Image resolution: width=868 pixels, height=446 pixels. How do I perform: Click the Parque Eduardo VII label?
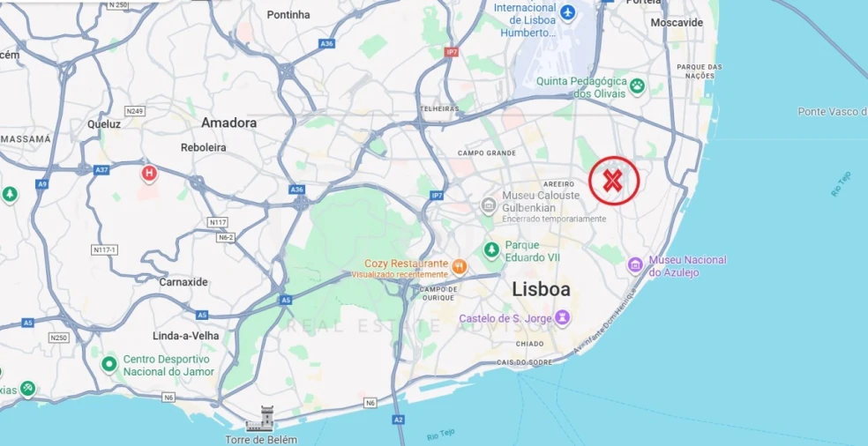(533, 251)
